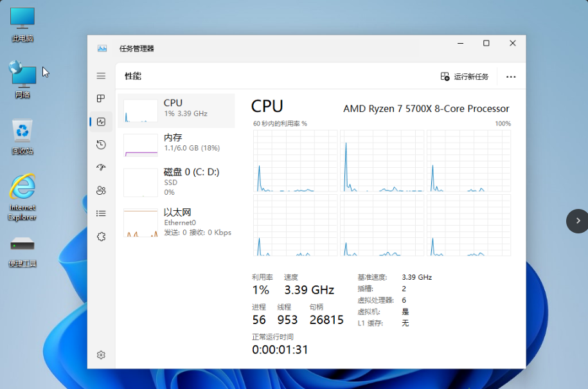588x389 pixels.
Task: Select the 以太网 Ethernet item
Action: [176, 222]
